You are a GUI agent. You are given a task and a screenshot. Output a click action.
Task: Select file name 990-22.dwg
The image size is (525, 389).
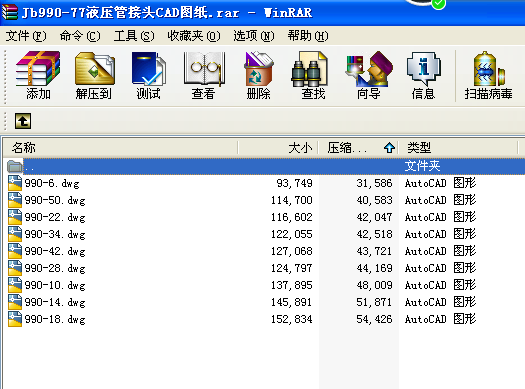coord(55,218)
